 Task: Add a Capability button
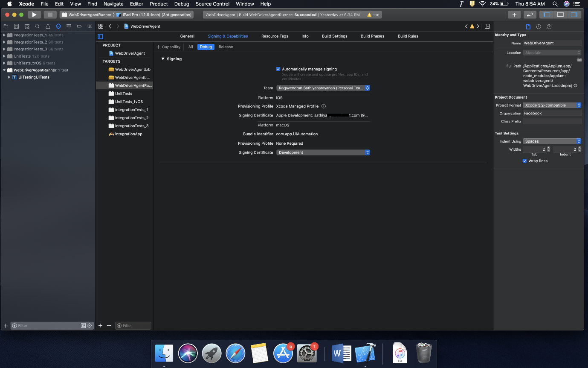click(x=169, y=47)
